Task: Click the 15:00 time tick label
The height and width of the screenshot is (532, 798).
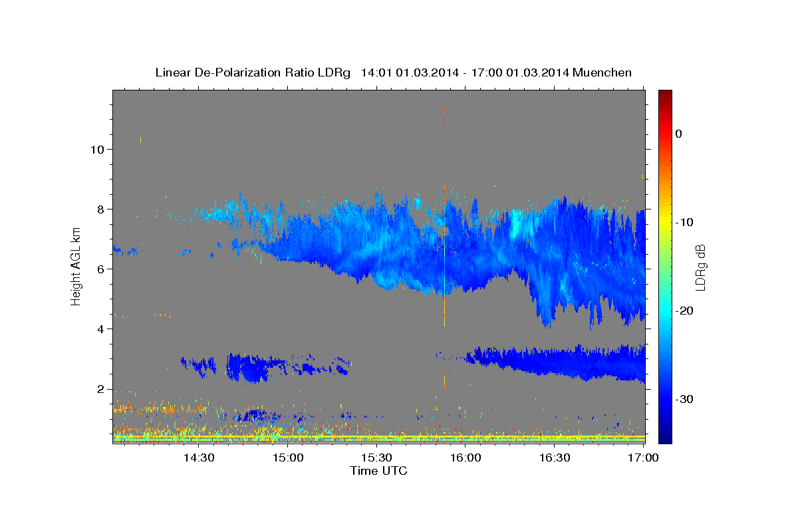Action: 287,458
